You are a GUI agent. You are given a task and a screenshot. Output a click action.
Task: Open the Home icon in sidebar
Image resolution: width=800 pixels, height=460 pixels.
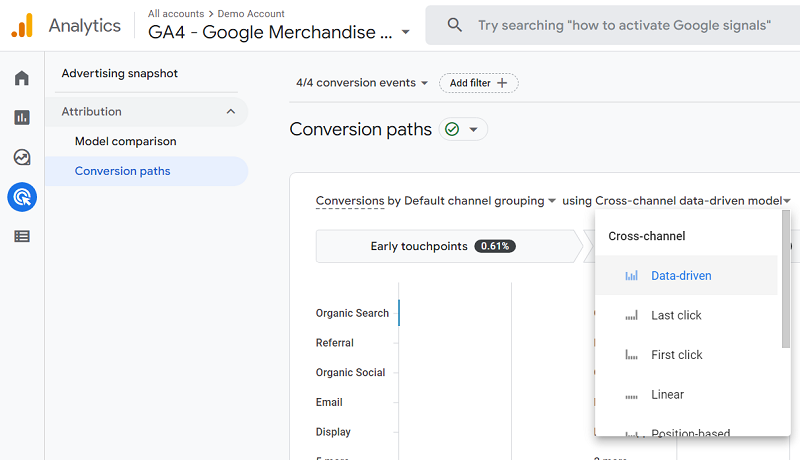point(22,78)
